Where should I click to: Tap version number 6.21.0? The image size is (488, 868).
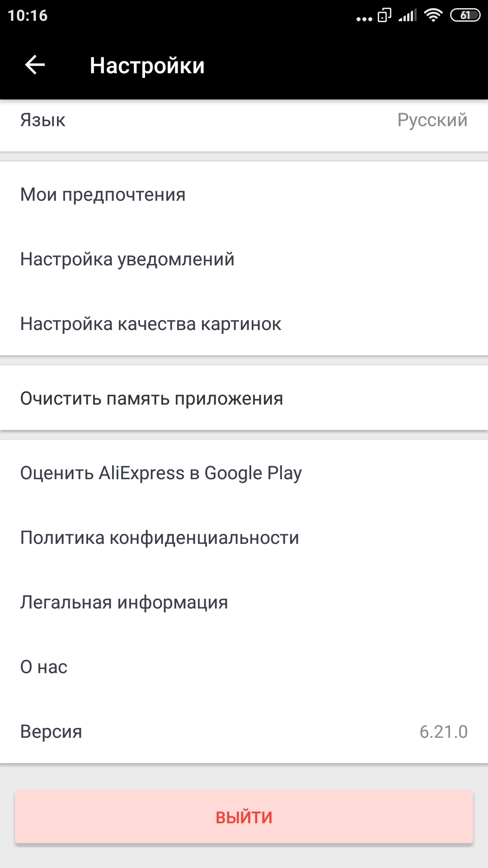(x=443, y=731)
